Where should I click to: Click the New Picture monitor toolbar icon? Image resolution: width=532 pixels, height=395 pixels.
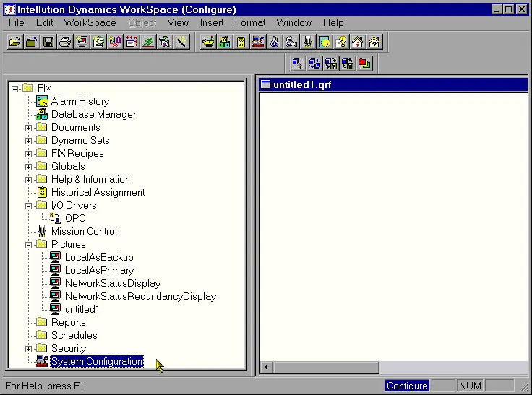[x=82, y=42]
